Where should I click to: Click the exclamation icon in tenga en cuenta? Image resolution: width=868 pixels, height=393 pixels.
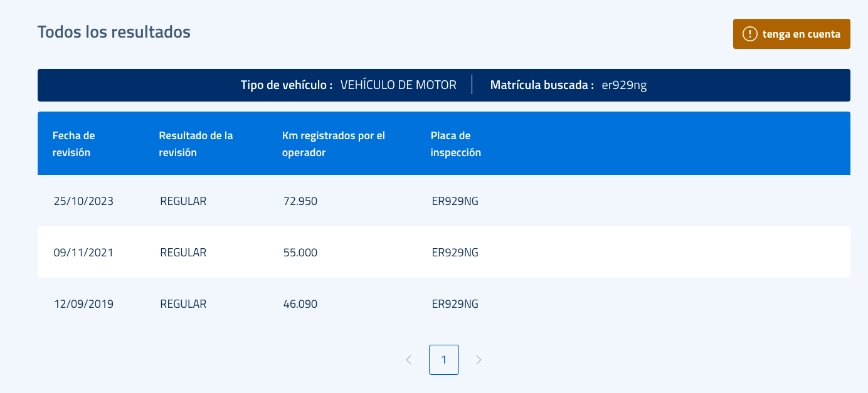pyautogui.click(x=749, y=34)
